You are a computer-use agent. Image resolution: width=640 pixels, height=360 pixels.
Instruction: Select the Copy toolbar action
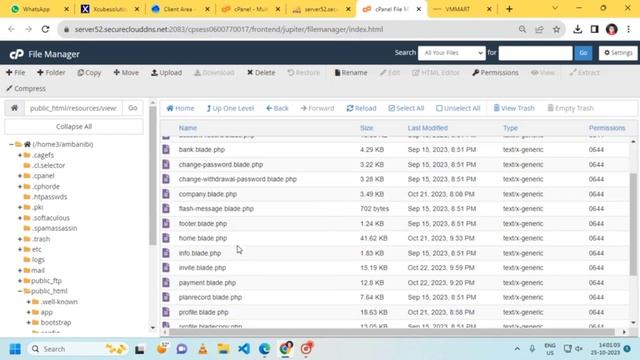(89, 73)
